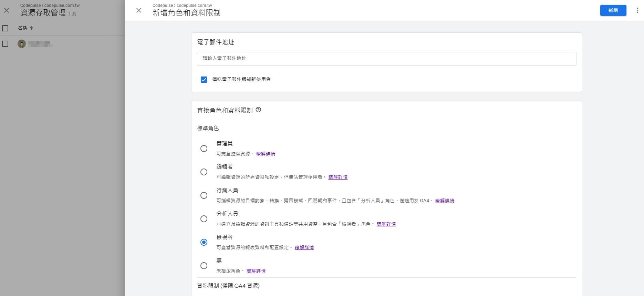The height and width of the screenshot is (296, 644).
Task: Select the 檢視者 role radio button
Action: (x=204, y=242)
